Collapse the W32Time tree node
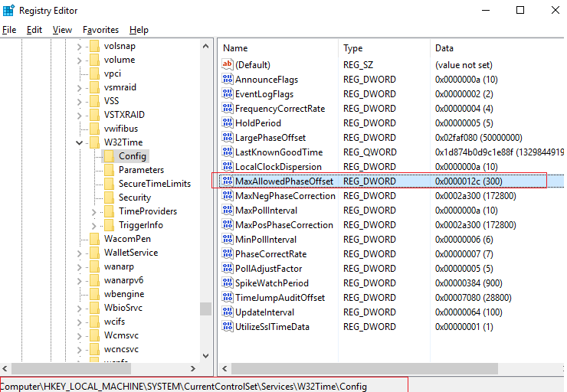567x392 pixels. click(79, 142)
